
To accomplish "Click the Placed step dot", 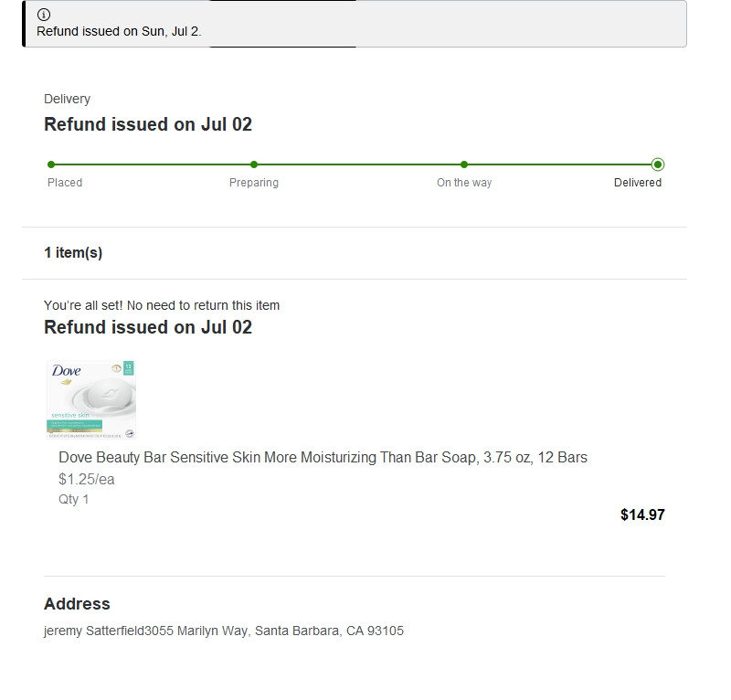I will point(51,164).
